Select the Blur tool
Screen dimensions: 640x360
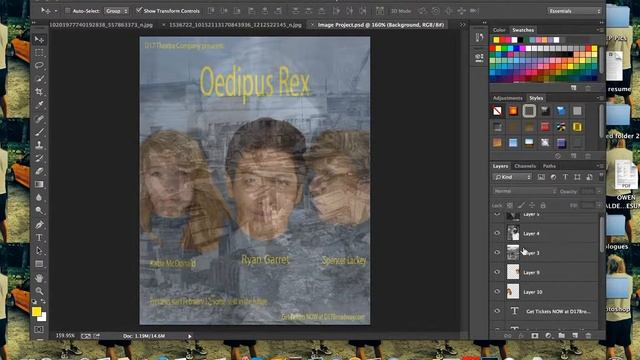pyautogui.click(x=39, y=197)
